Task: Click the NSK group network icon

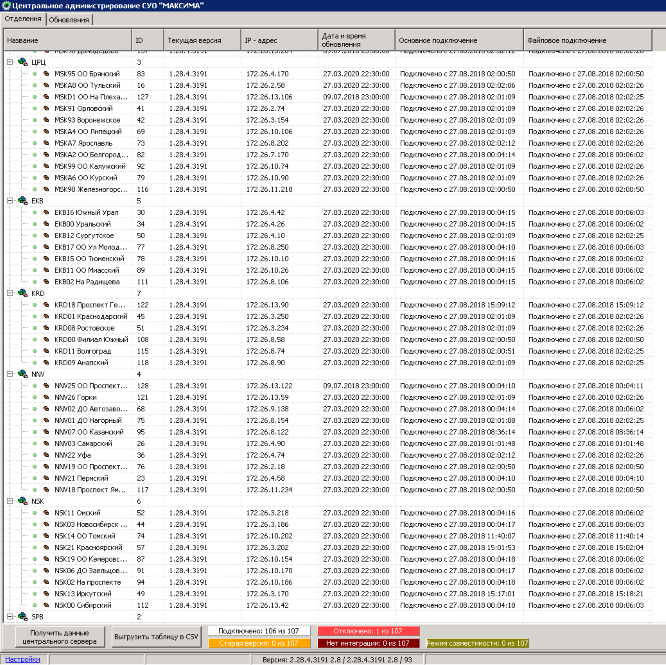Action: click(x=23, y=501)
